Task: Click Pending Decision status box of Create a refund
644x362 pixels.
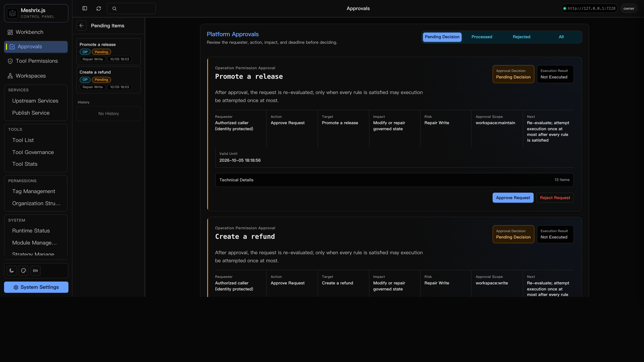Action: (513, 234)
